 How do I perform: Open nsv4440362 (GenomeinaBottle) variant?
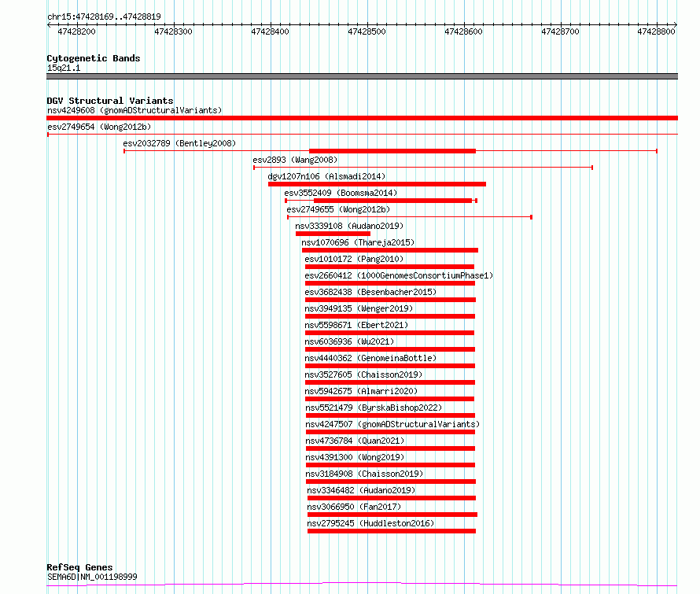370,358
